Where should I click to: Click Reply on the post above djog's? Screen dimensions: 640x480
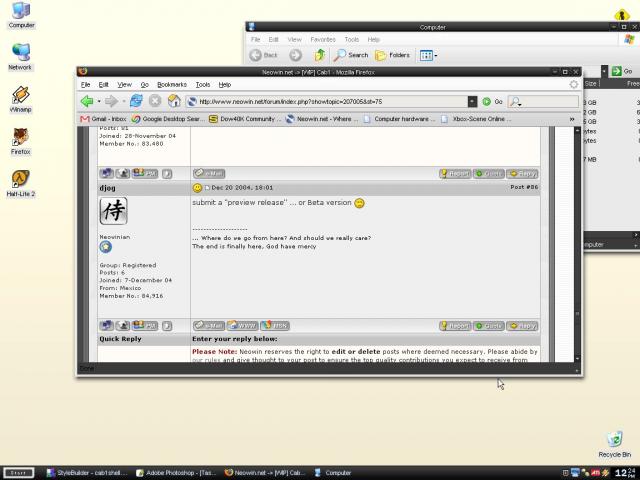pos(522,174)
